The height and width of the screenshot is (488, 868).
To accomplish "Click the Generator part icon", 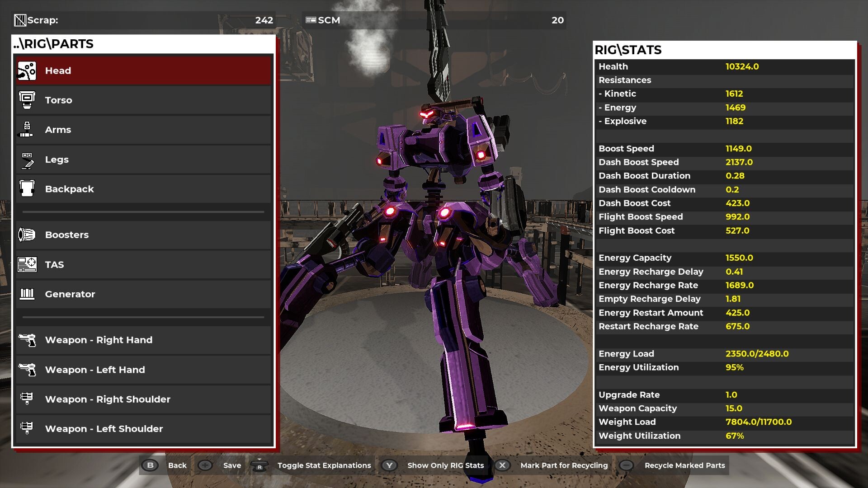I will click(x=27, y=294).
